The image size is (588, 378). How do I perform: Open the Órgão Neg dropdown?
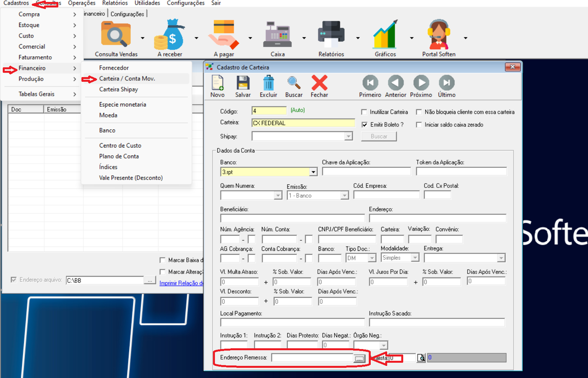click(384, 345)
